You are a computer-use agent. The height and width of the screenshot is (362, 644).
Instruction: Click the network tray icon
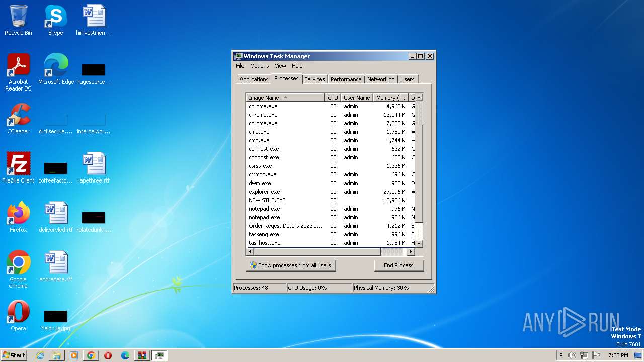[584, 355]
